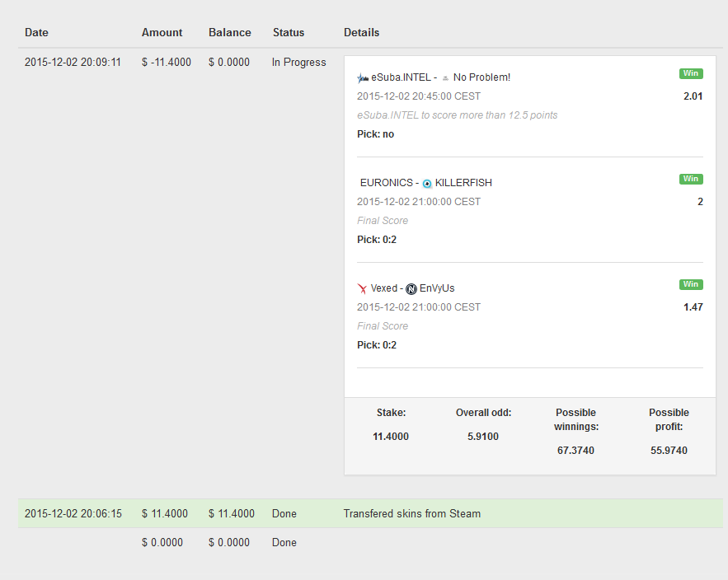Click Vexed team name

[x=384, y=288]
